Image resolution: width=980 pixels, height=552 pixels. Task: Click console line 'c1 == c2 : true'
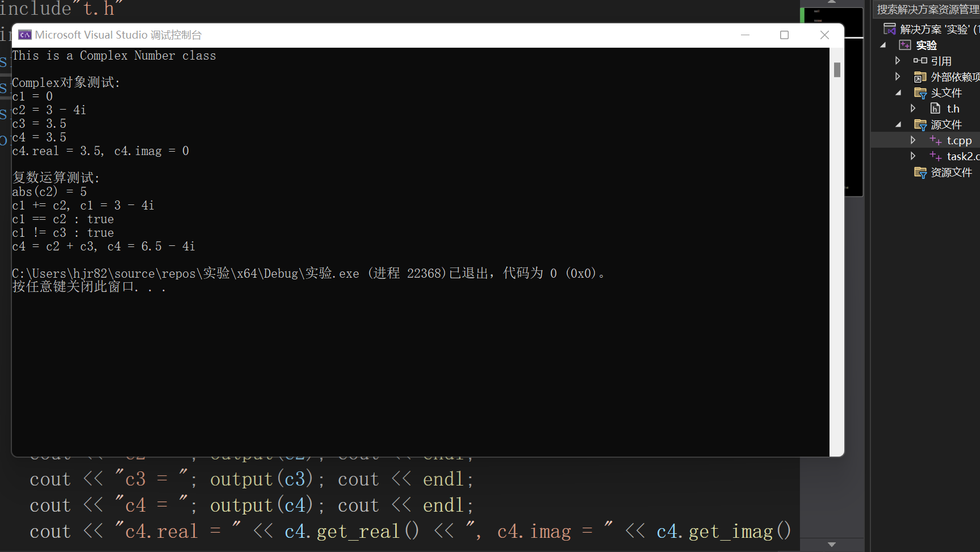(x=63, y=219)
